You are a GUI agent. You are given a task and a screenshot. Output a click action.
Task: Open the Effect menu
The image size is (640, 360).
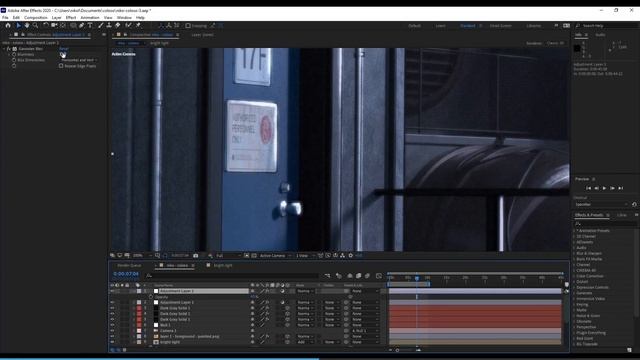71,18
